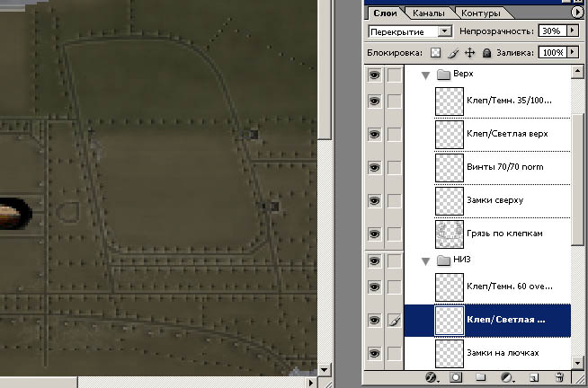Hide the Грязь по клепкам layer
Image resolution: width=588 pixels, height=388 pixels.
click(374, 234)
